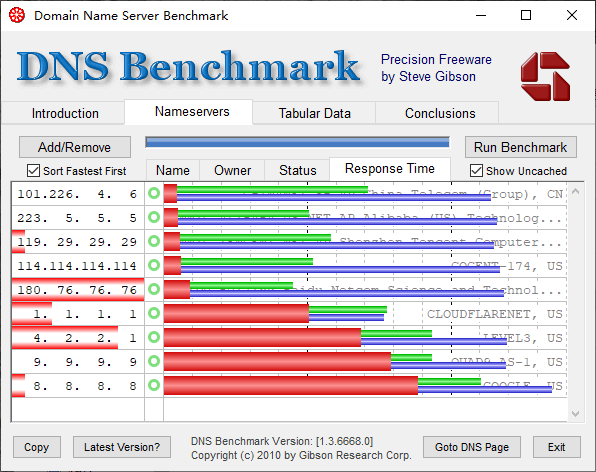Click status circle for 180.76.76.76
Viewport: 596px width, 472px height.
click(x=154, y=289)
